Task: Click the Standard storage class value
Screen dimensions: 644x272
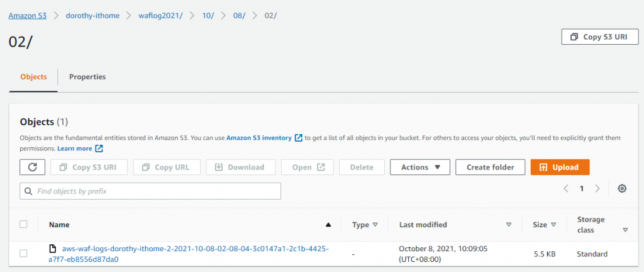Action: point(592,254)
